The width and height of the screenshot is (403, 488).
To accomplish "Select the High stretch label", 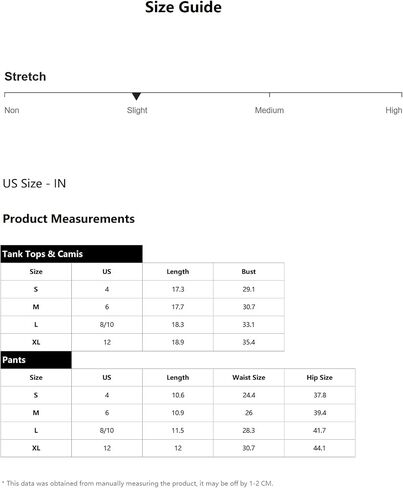I will tap(394, 110).
